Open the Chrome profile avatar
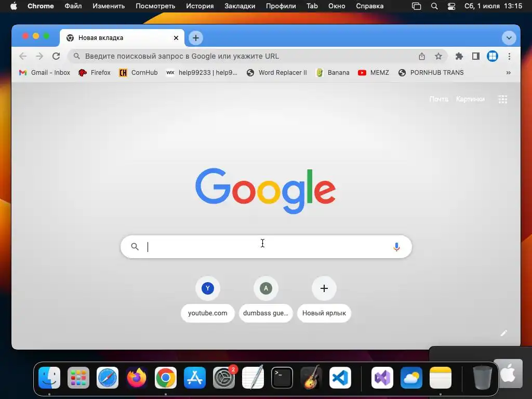Image resolution: width=532 pixels, height=399 pixels. (x=493, y=56)
